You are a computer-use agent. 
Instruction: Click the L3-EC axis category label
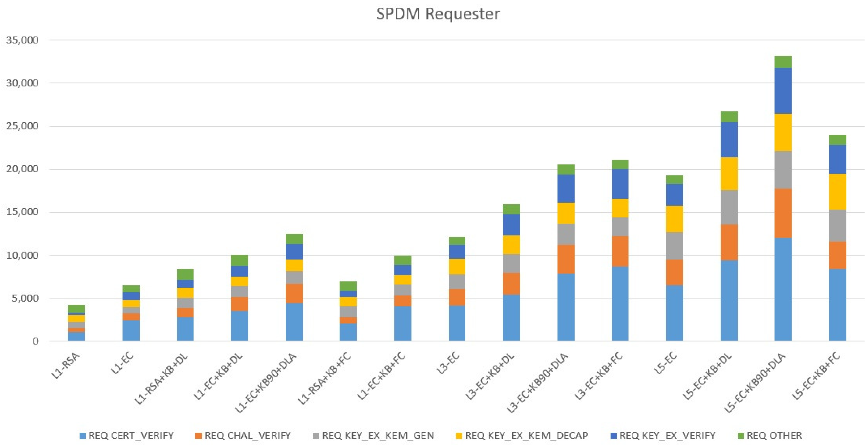[448, 363]
